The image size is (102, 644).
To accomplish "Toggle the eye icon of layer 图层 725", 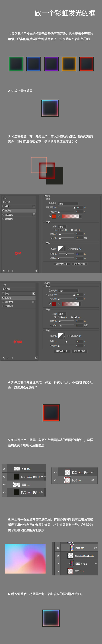I will click(58, 548).
